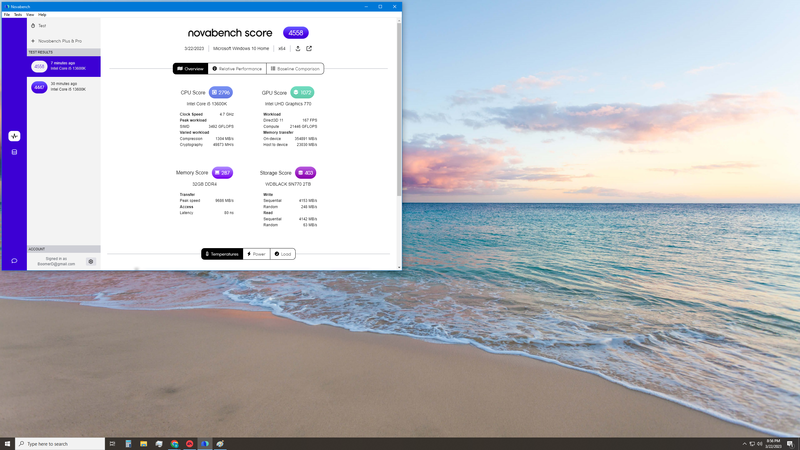Viewport: 800px width, 450px height.
Task: Open result in browser via external link icon
Action: 309,48
